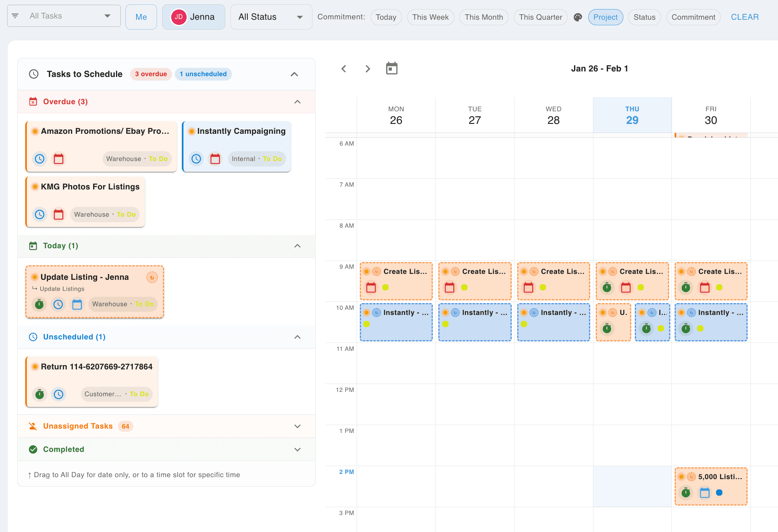Toggle the Project grouping chip
The width and height of the screenshot is (778, 532).
(606, 17)
